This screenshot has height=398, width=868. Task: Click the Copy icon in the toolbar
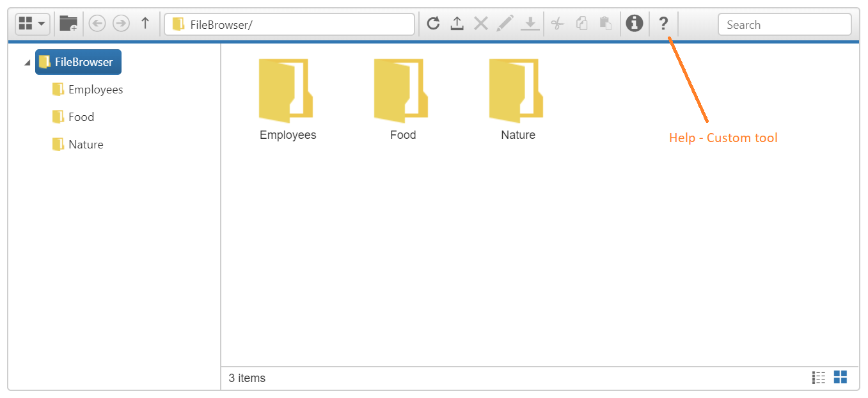(581, 23)
